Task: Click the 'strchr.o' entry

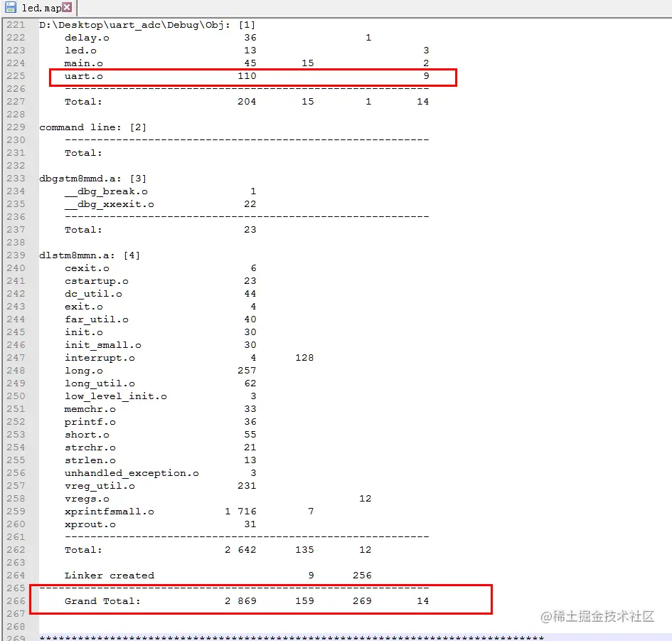Action: coord(90,447)
